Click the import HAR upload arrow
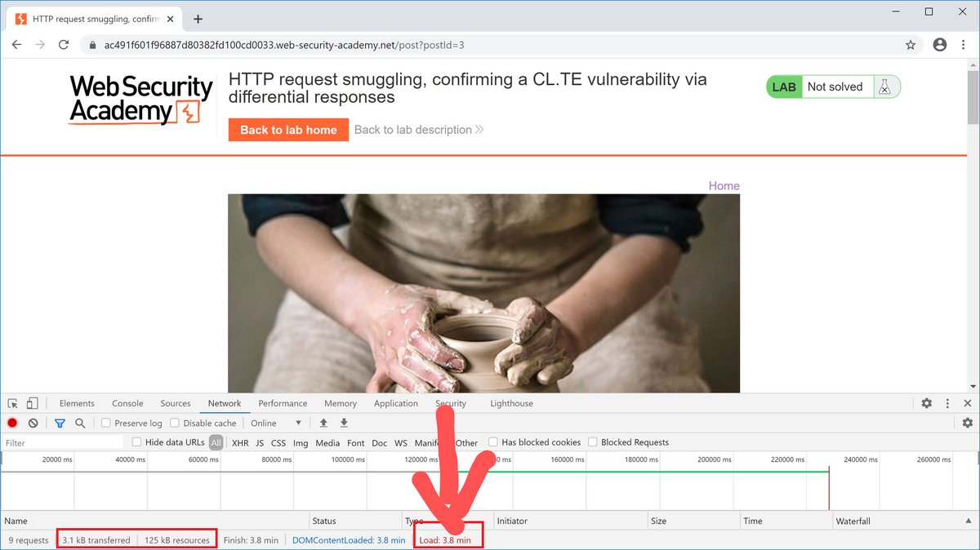 click(323, 423)
